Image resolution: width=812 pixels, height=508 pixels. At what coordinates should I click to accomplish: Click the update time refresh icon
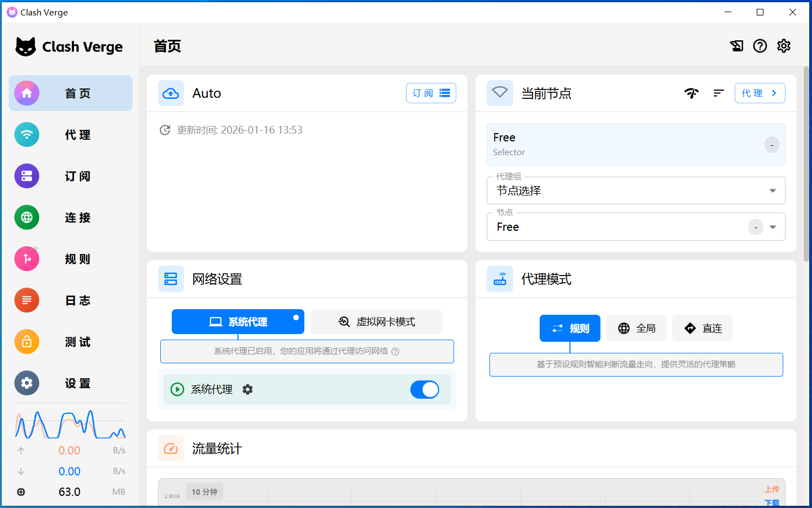pos(165,130)
